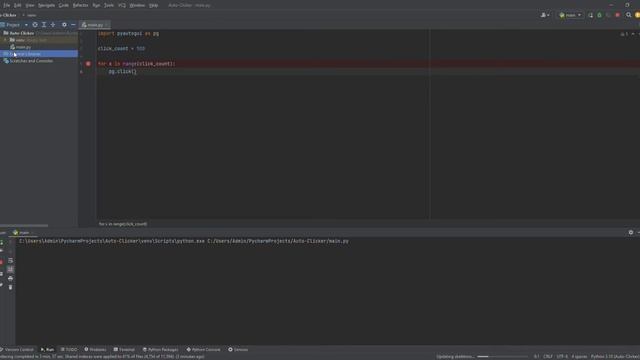This screenshot has width=640, height=360.
Task: Remove the red breakpoint on for loop line
Action: coord(88,64)
